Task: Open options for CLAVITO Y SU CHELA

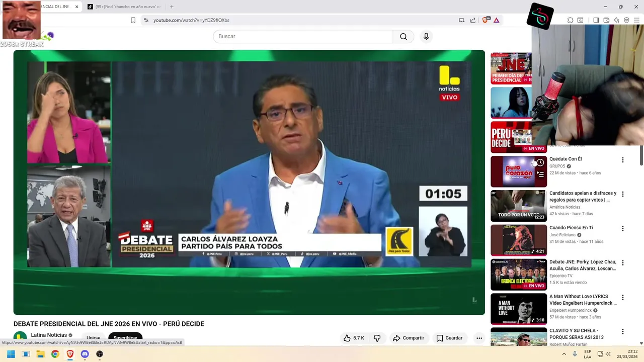Action: pyautogui.click(x=622, y=332)
